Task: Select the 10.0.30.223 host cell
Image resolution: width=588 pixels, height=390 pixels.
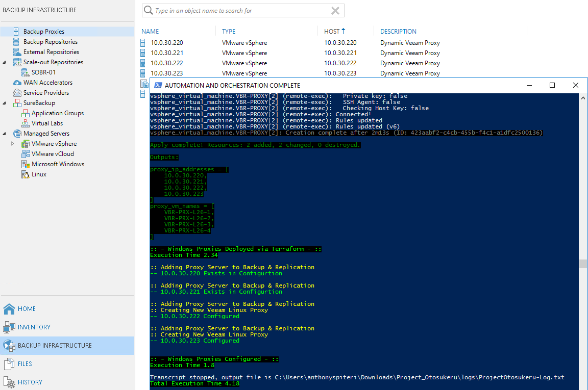Action: 340,73
